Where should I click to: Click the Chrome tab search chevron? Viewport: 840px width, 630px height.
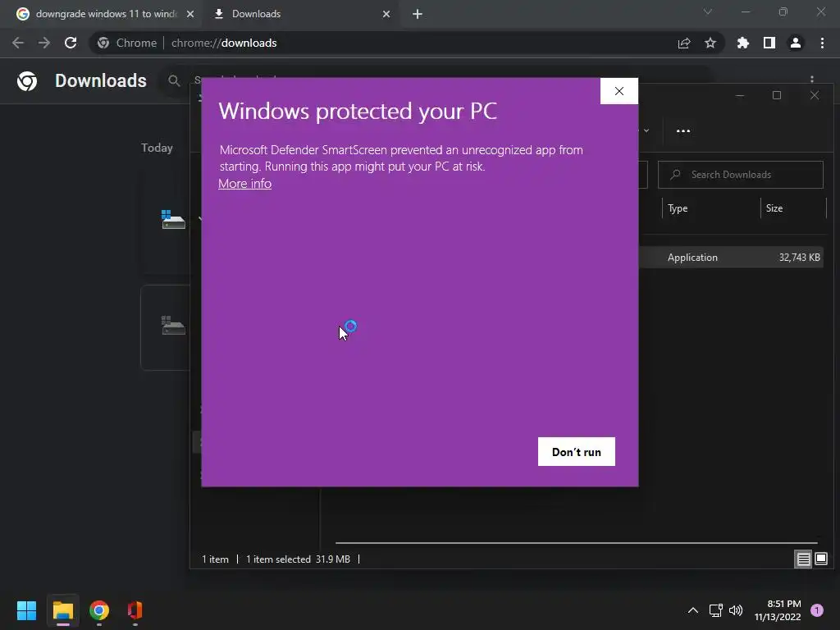pyautogui.click(x=708, y=11)
